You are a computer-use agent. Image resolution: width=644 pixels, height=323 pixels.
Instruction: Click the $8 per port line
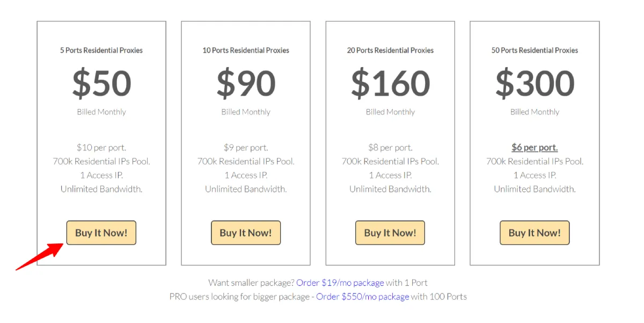click(390, 147)
